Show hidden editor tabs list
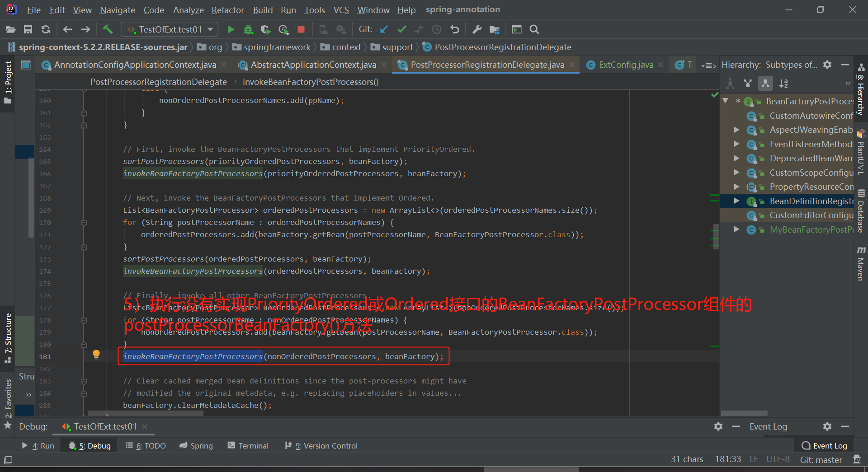The image size is (868, 472). pos(708,65)
